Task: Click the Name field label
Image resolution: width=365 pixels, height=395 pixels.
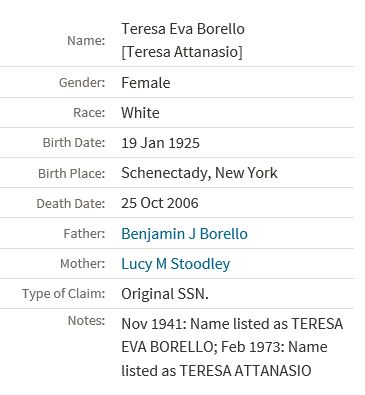Action: (x=86, y=41)
